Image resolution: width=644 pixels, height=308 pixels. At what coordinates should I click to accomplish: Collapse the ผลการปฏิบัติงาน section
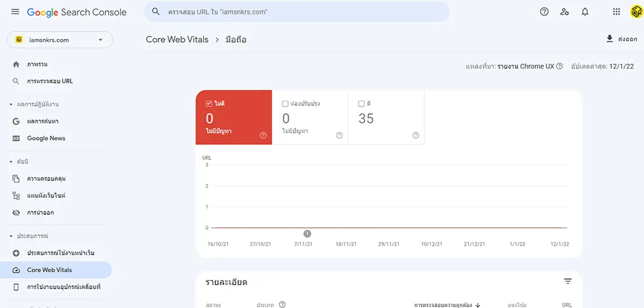11,105
